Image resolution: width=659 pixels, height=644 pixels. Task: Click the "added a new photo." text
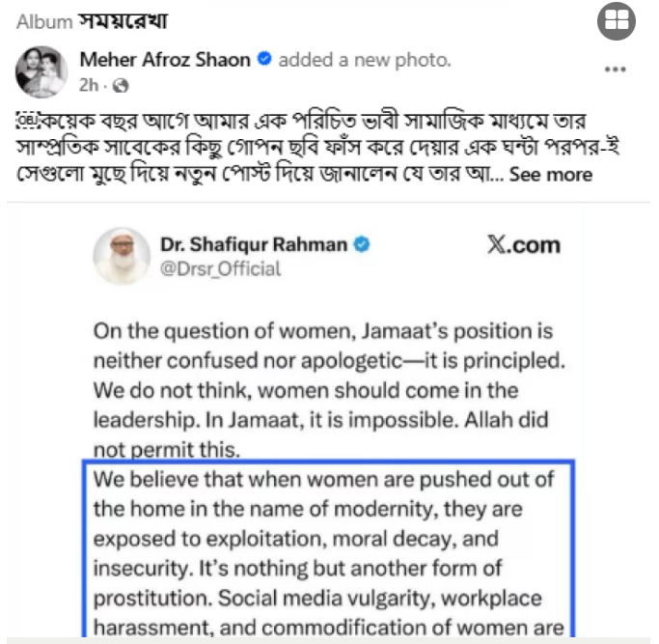(x=364, y=60)
